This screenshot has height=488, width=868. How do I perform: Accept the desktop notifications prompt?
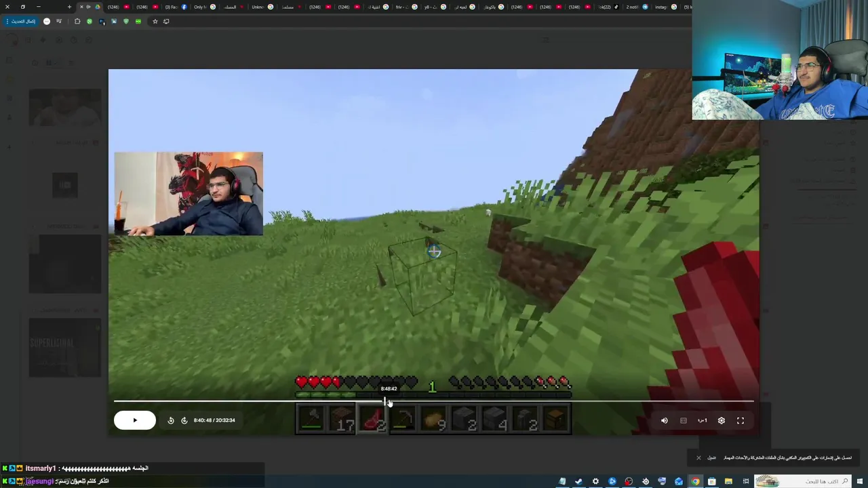point(711,457)
